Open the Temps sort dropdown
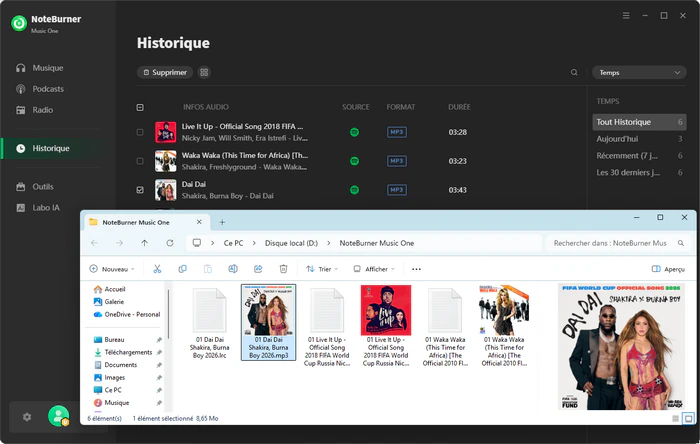Viewport: 700px width, 444px height. pyautogui.click(x=639, y=72)
